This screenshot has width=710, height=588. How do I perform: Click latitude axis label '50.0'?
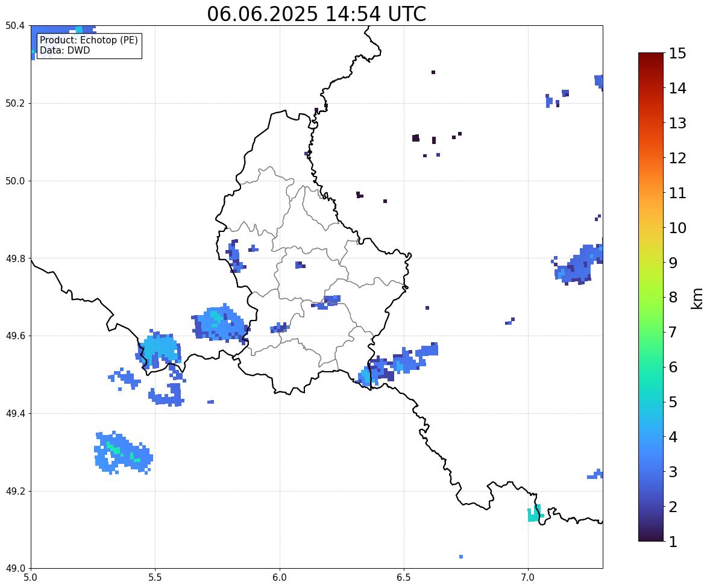tap(15, 181)
